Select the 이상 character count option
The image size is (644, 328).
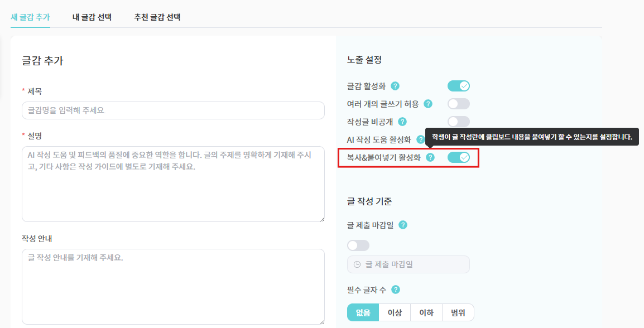pyautogui.click(x=395, y=312)
